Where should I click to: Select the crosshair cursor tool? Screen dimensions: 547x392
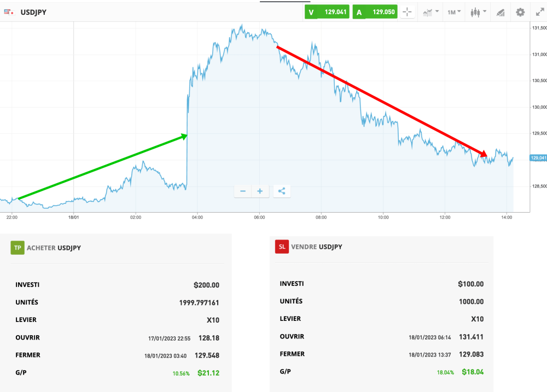pos(408,11)
